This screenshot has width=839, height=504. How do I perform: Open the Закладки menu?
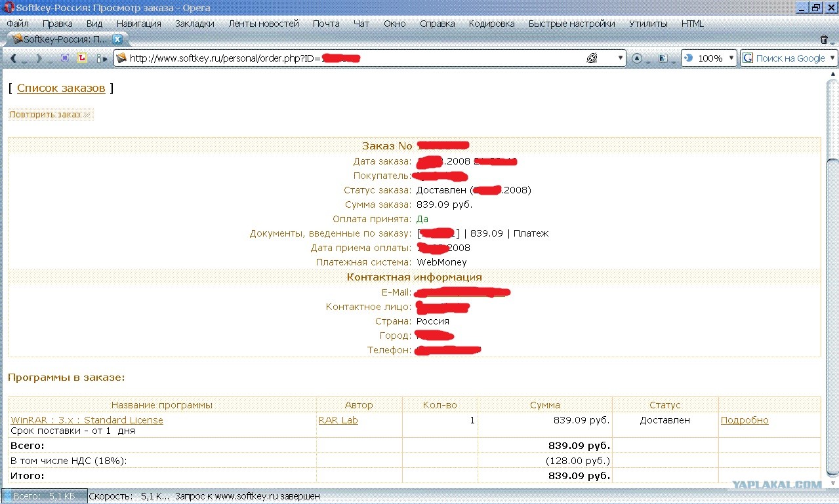pyautogui.click(x=194, y=24)
